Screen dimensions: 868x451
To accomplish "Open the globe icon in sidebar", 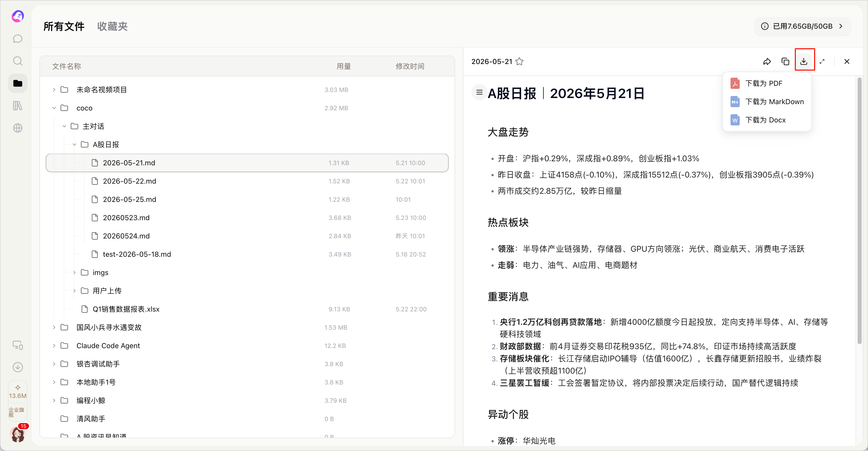I will tap(18, 128).
